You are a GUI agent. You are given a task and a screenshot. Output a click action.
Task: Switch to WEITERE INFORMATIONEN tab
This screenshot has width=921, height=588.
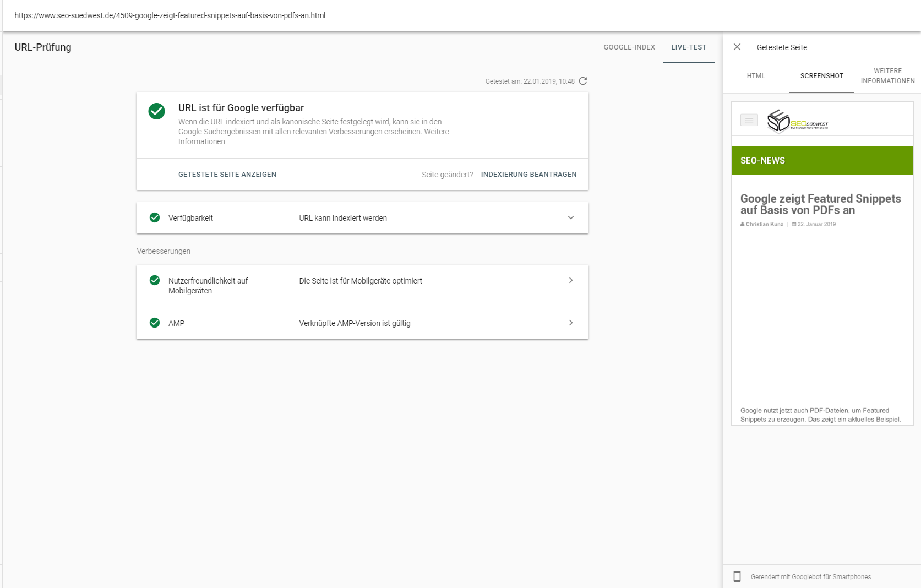coord(887,76)
